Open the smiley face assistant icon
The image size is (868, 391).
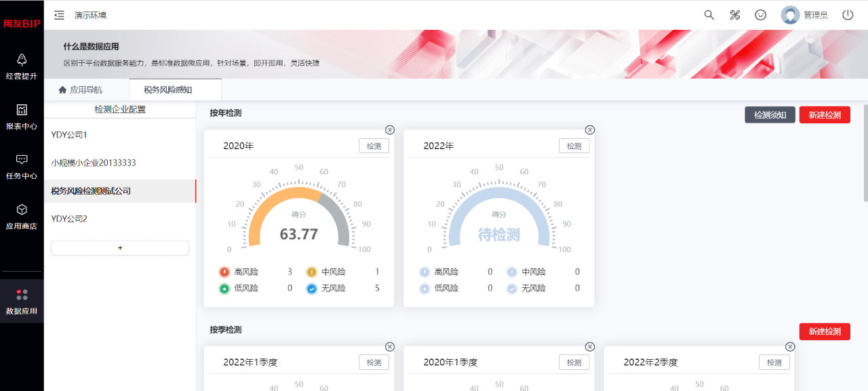click(x=761, y=15)
